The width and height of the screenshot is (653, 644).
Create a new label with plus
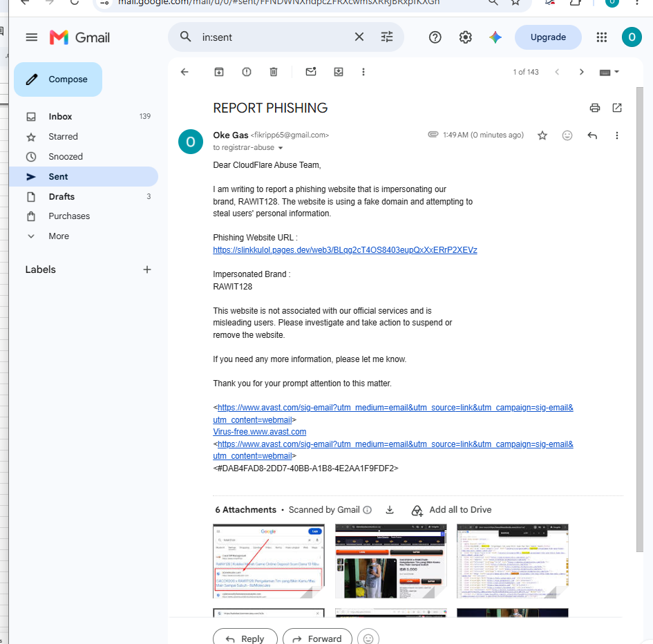(x=147, y=269)
